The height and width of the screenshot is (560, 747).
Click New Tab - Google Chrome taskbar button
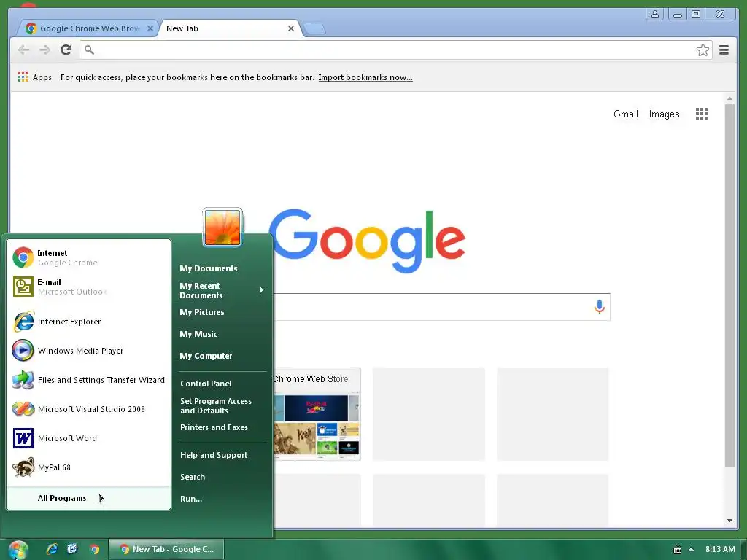[x=166, y=549]
